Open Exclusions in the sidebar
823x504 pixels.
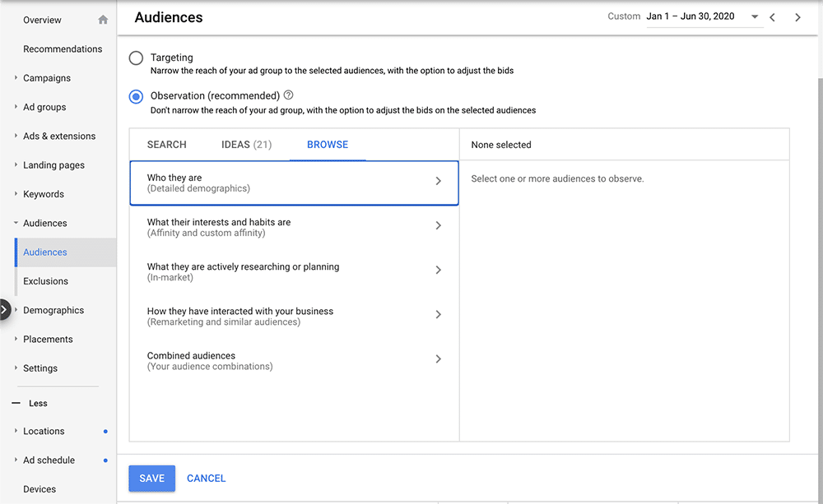(x=44, y=280)
